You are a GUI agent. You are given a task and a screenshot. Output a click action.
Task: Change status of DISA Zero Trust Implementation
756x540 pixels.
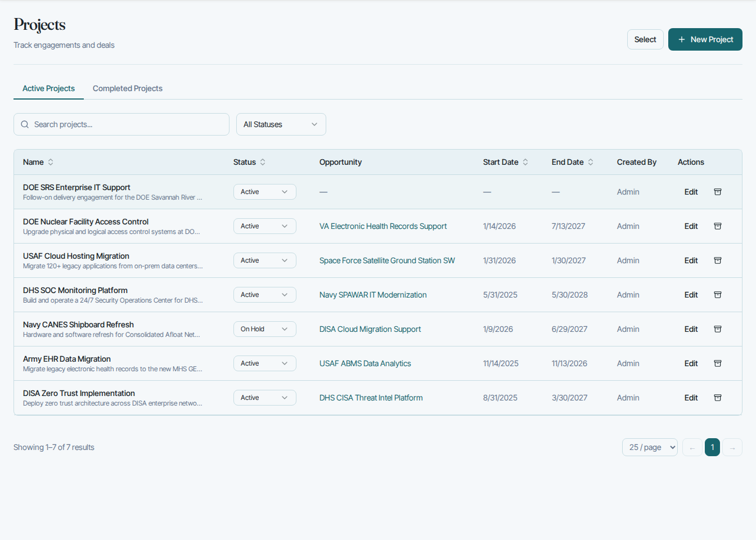(265, 398)
